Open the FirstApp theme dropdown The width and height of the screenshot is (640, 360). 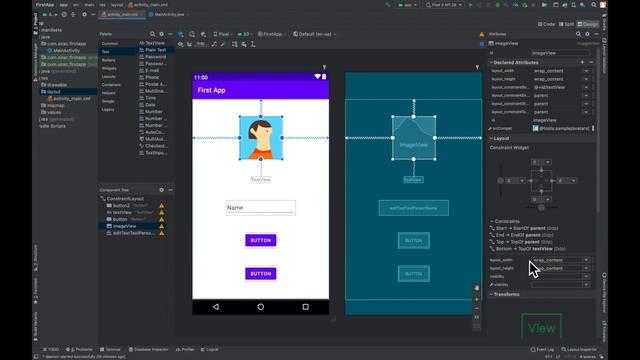(272, 34)
